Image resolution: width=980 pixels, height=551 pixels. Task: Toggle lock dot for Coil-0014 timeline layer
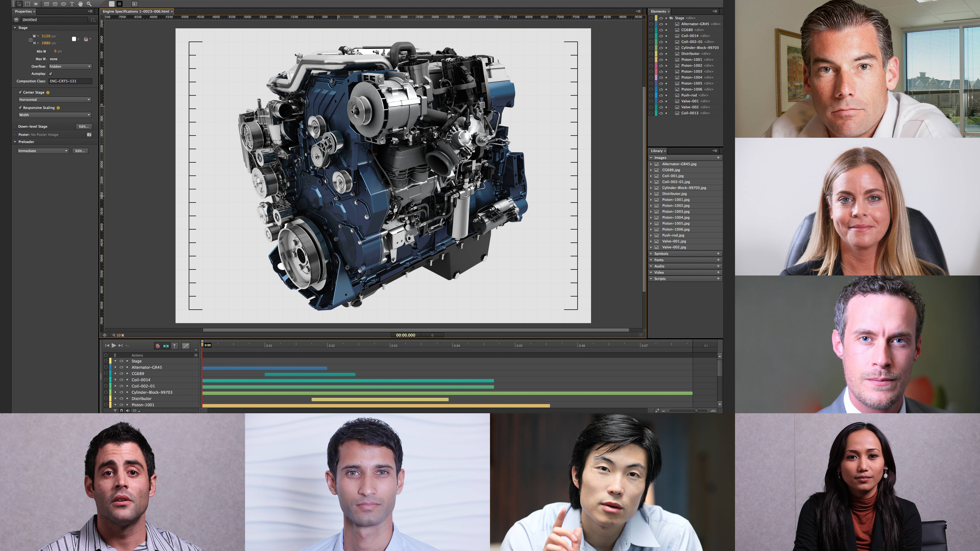coord(127,380)
